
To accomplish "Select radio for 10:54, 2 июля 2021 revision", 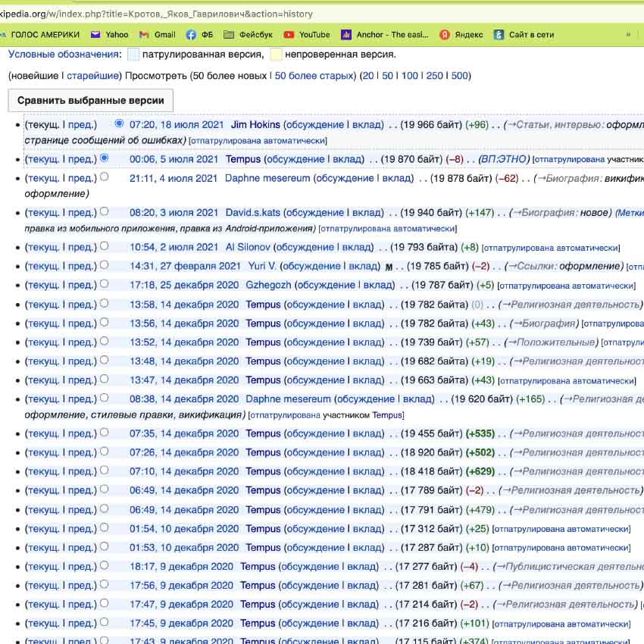I will [105, 245].
